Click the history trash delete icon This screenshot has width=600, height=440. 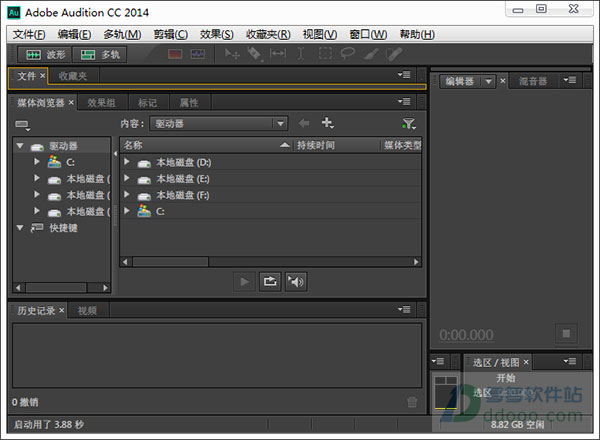(x=412, y=402)
